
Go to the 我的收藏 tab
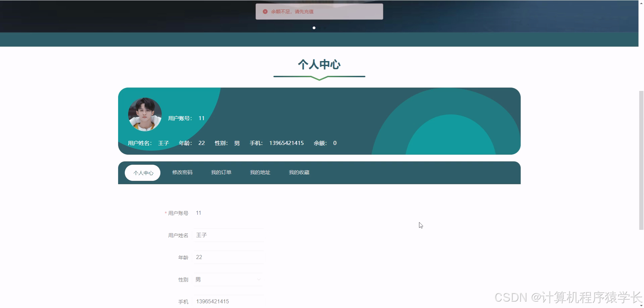pyautogui.click(x=299, y=172)
